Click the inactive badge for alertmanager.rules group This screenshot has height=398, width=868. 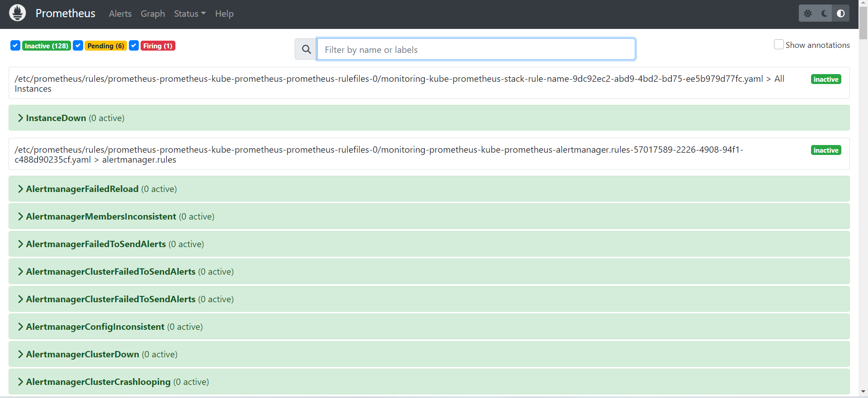click(x=826, y=150)
